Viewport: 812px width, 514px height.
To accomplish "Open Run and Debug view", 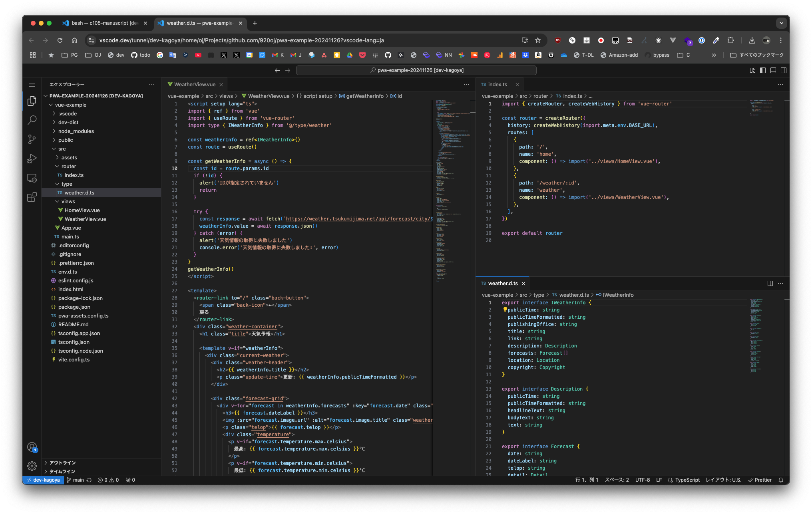I will 32,159.
